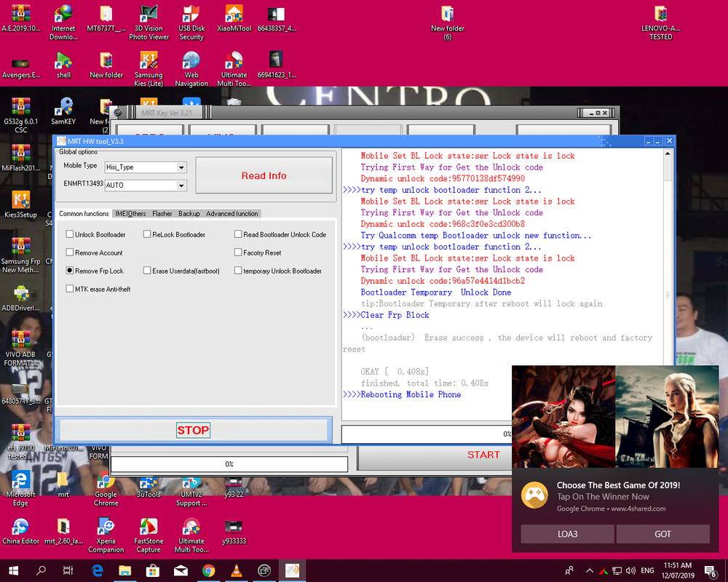Viewport: 728px width, 582px height.
Task: Check the Remove Account option
Action: [x=70, y=252]
